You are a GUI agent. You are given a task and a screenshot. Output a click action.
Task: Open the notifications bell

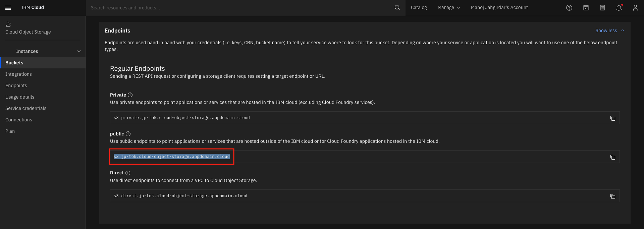tap(619, 8)
